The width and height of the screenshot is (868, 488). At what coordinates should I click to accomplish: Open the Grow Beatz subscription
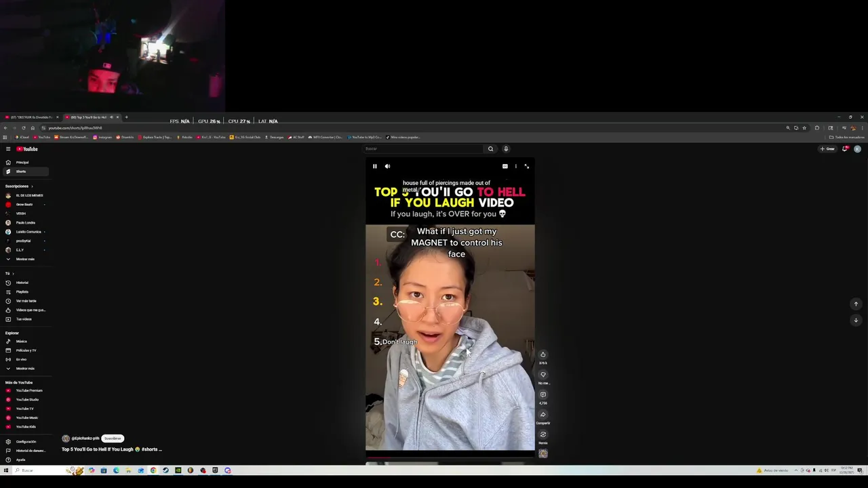click(26, 204)
